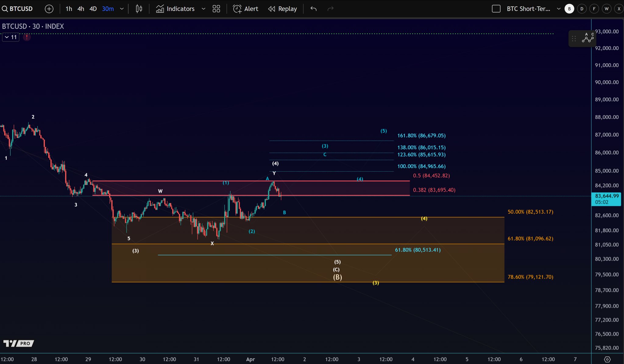This screenshot has height=364, width=624.
Task: Open chart settings gear at bottom right
Action: click(x=607, y=359)
